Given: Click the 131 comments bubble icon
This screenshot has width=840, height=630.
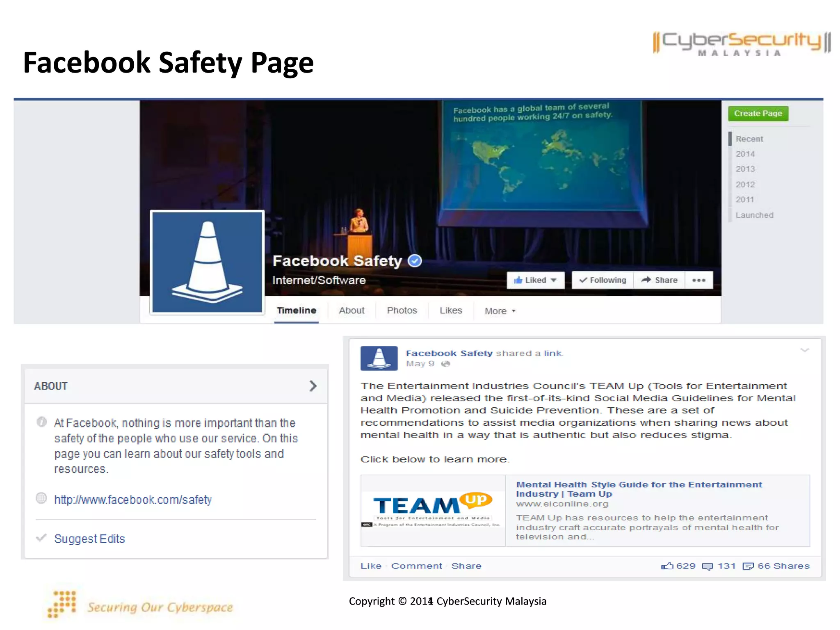Looking at the screenshot, I should click(x=708, y=566).
